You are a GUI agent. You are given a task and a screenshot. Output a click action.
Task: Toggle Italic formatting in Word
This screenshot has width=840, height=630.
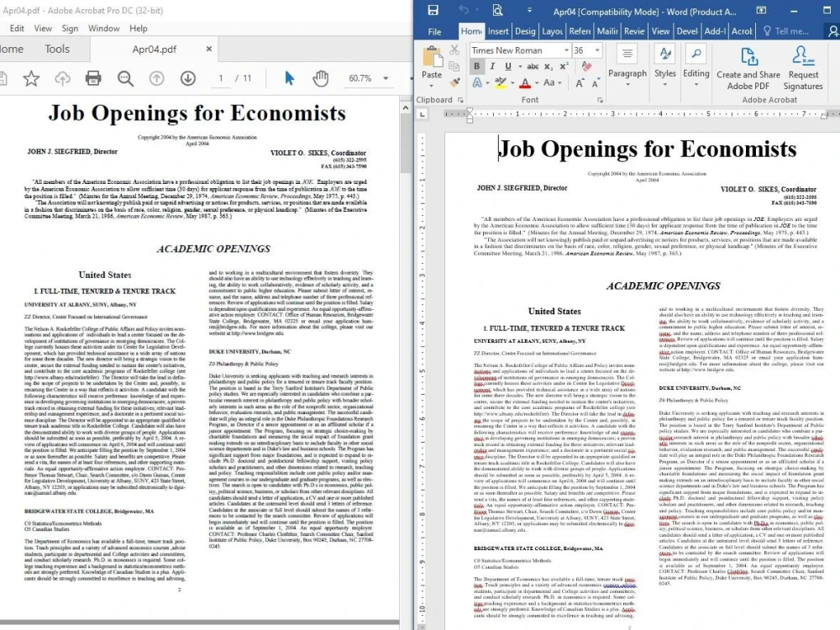pyautogui.click(x=492, y=66)
